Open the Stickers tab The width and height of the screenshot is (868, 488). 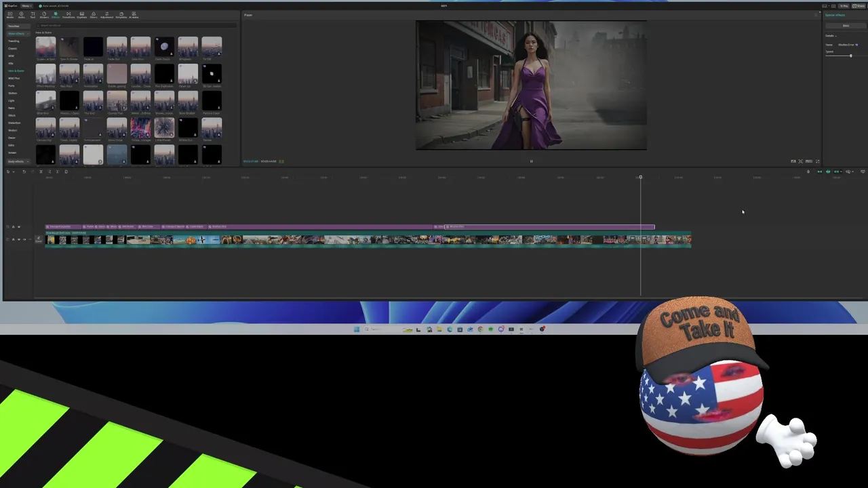[44, 15]
